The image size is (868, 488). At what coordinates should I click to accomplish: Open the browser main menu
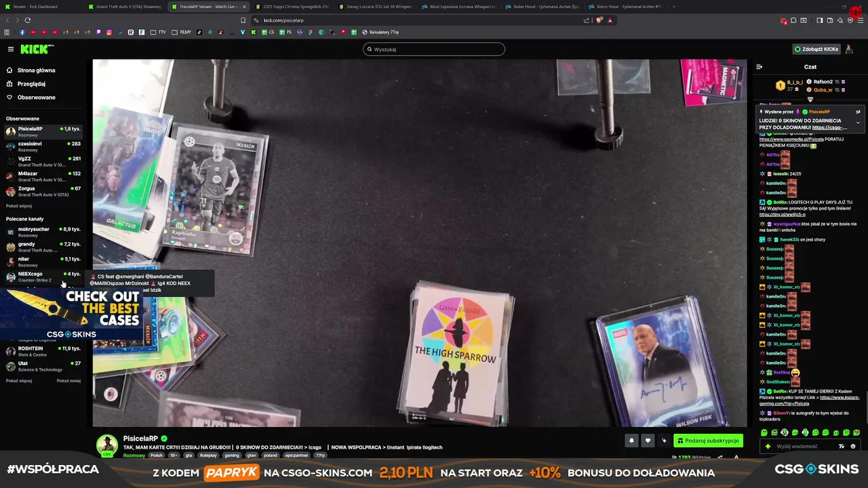pyautogui.click(x=861, y=20)
